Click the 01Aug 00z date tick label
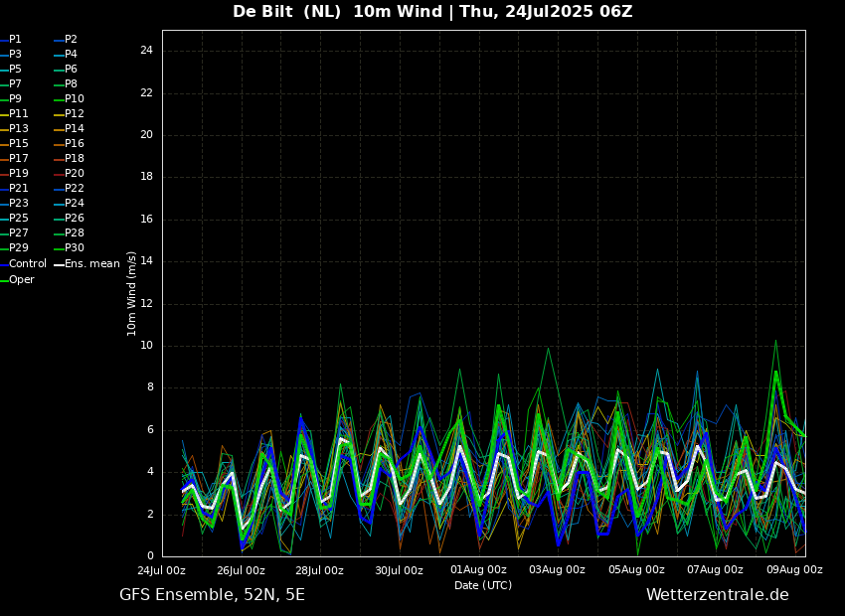Image resolution: width=845 pixels, height=616 pixels. point(478,570)
